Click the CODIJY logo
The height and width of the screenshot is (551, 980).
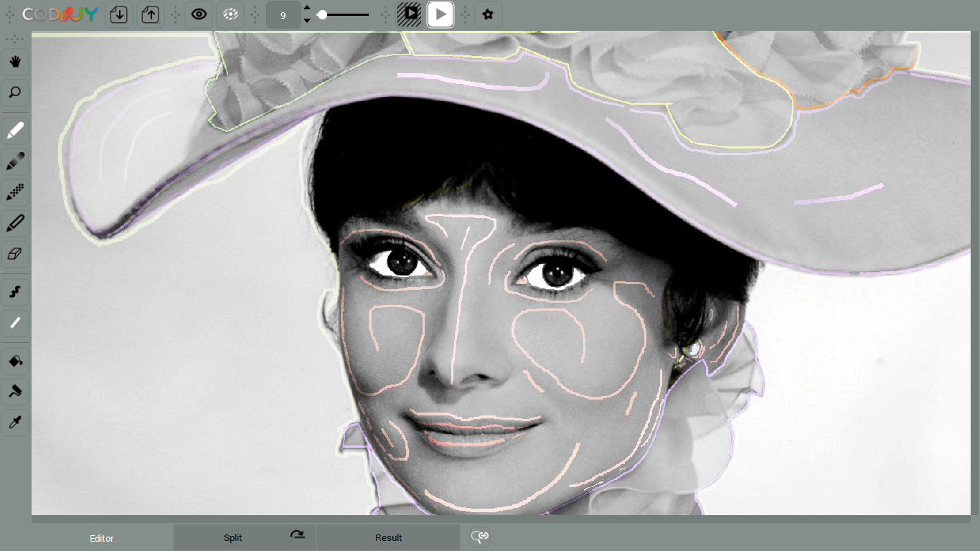click(x=60, y=14)
